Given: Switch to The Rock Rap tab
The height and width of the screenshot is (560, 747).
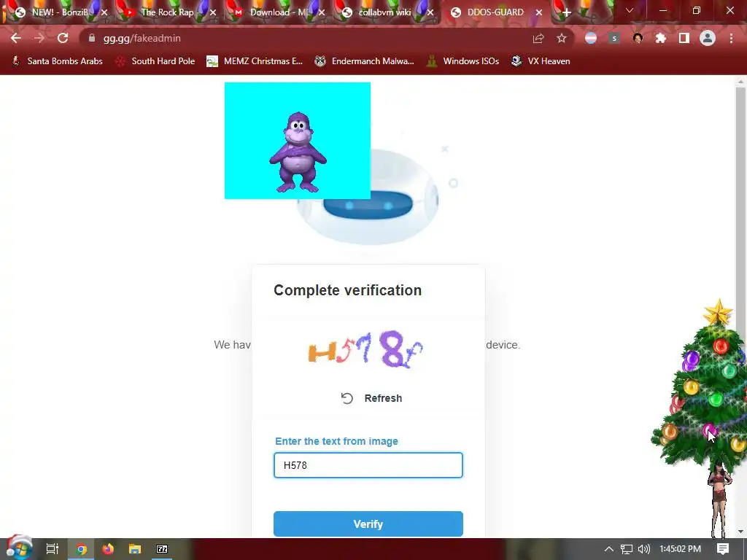Looking at the screenshot, I should point(168,12).
